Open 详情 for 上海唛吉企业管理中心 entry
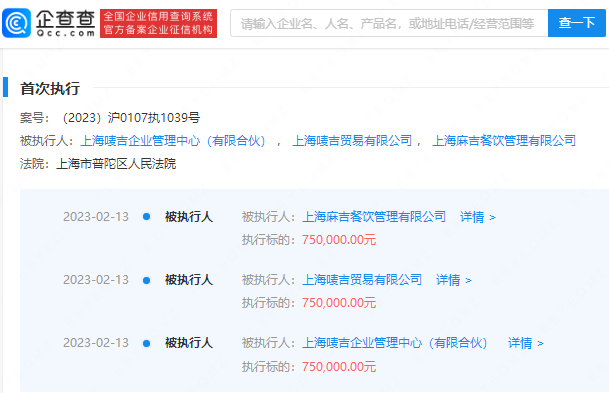This screenshot has width=609, height=393. coord(526,343)
